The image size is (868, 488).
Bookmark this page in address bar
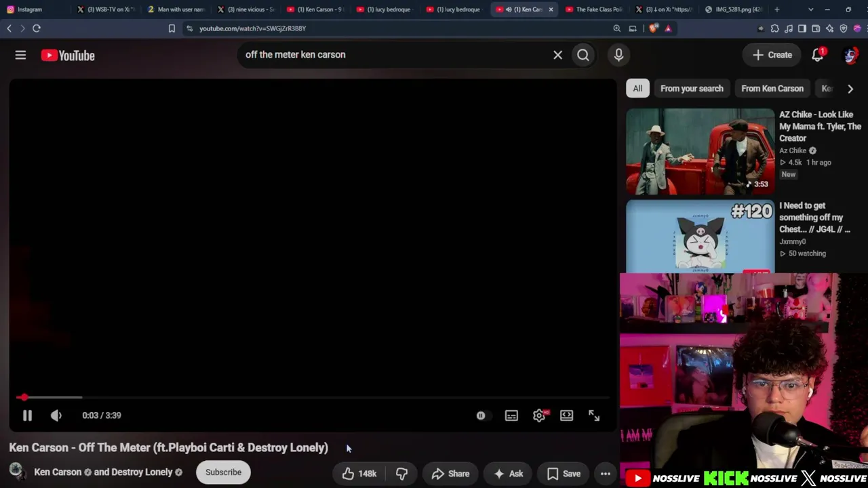pos(172,28)
